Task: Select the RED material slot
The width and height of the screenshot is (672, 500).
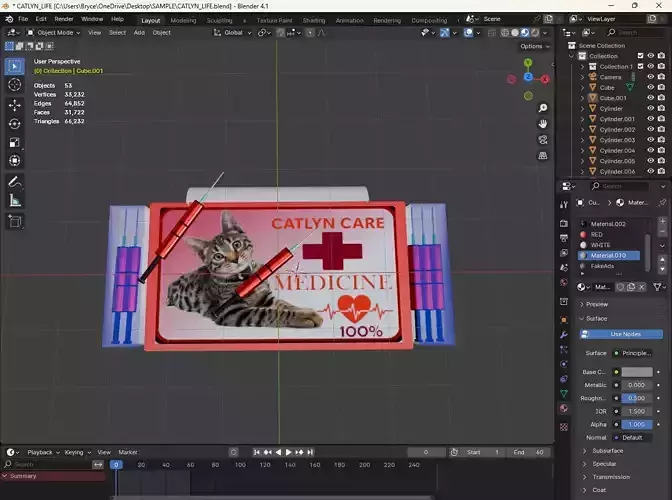Action: pyautogui.click(x=609, y=234)
